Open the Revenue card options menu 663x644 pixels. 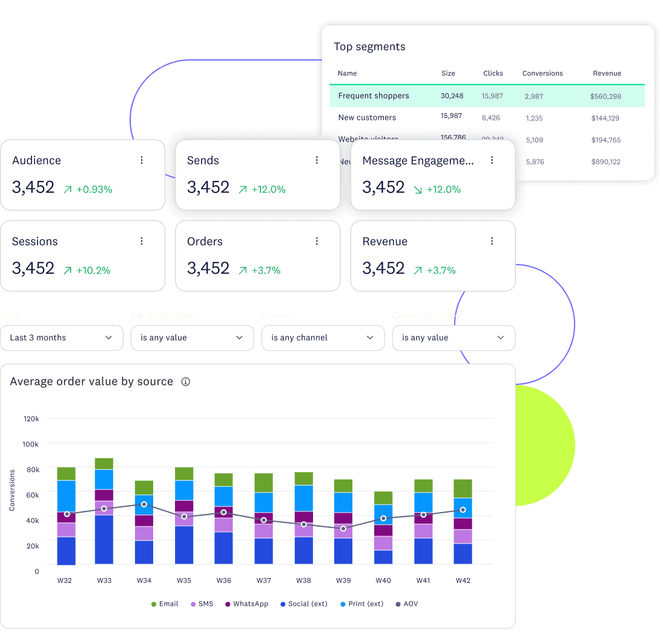[492, 241]
